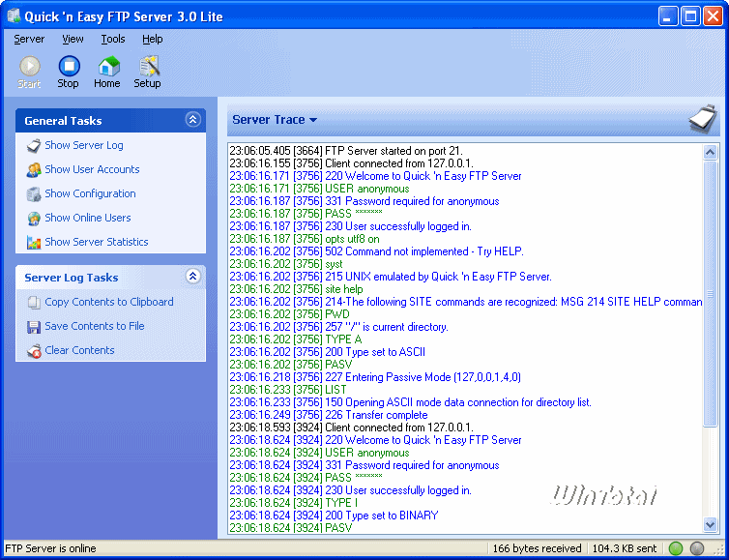Click the Copy Contents to Clipboard icon
Image resolution: width=729 pixels, height=560 pixels.
point(34,303)
